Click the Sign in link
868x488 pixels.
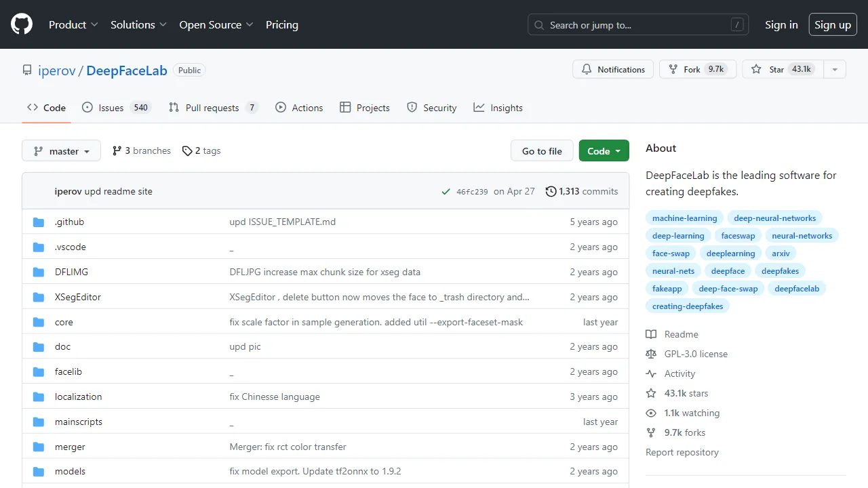tap(781, 24)
